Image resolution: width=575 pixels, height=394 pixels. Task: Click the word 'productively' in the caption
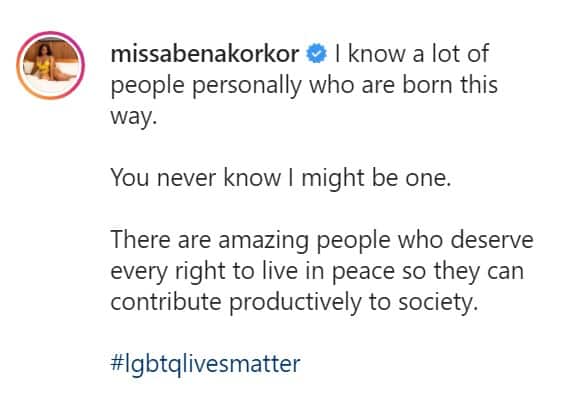tap(296, 303)
